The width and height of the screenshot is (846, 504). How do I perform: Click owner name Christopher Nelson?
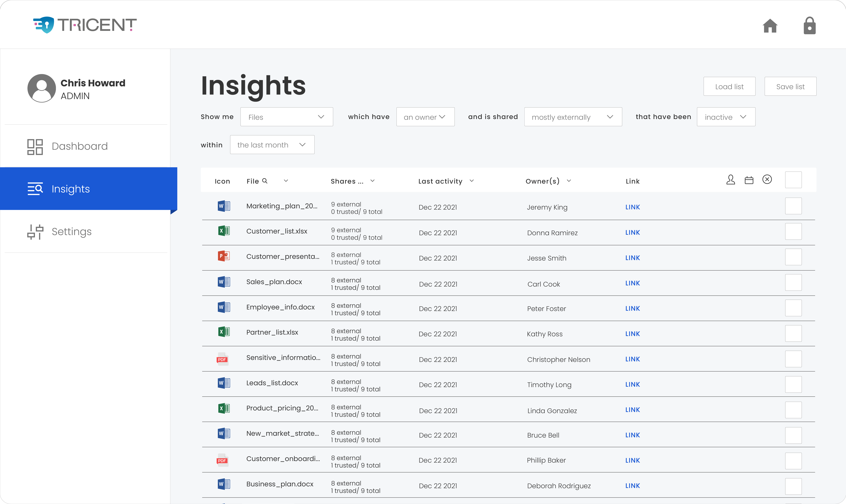559,359
